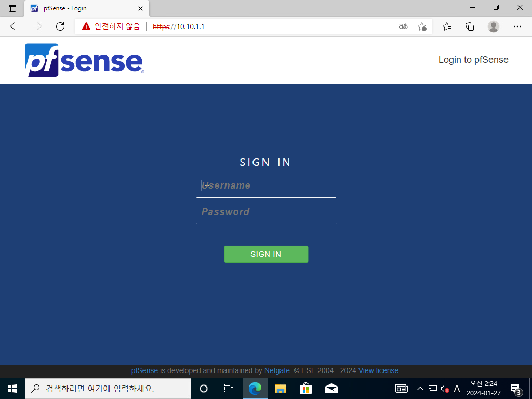Open the Favorites list icon
This screenshot has width=532, height=399.
447,26
